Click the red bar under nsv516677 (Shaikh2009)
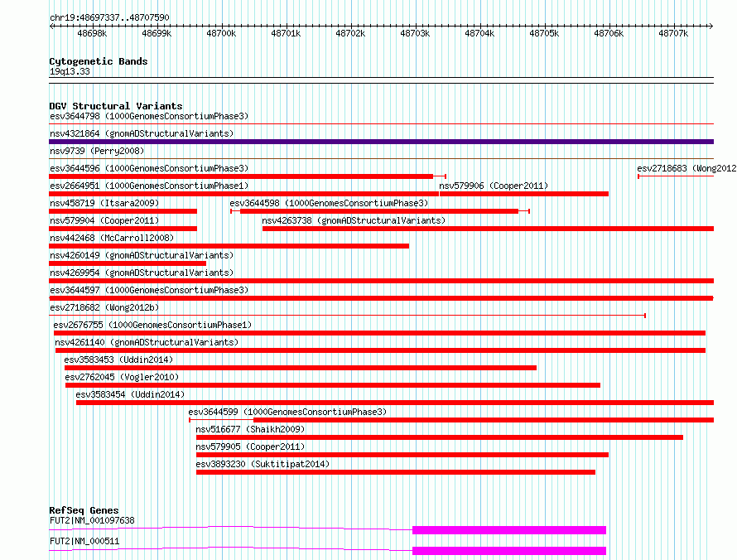Screen dimensions: 737x560 [440, 437]
